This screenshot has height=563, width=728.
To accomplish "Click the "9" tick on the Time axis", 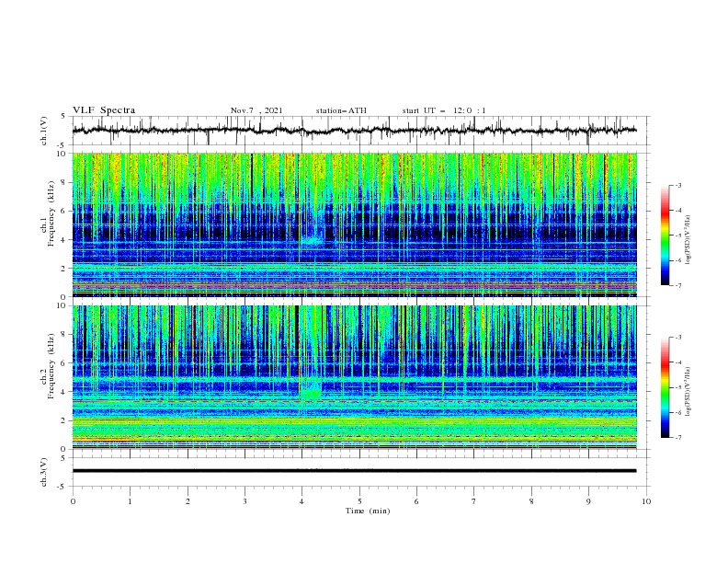I will click(x=588, y=501).
